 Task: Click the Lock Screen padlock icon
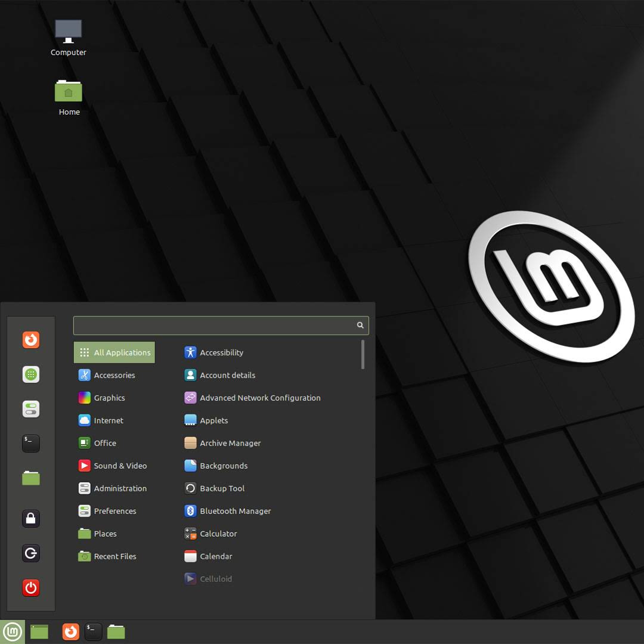coord(31,519)
